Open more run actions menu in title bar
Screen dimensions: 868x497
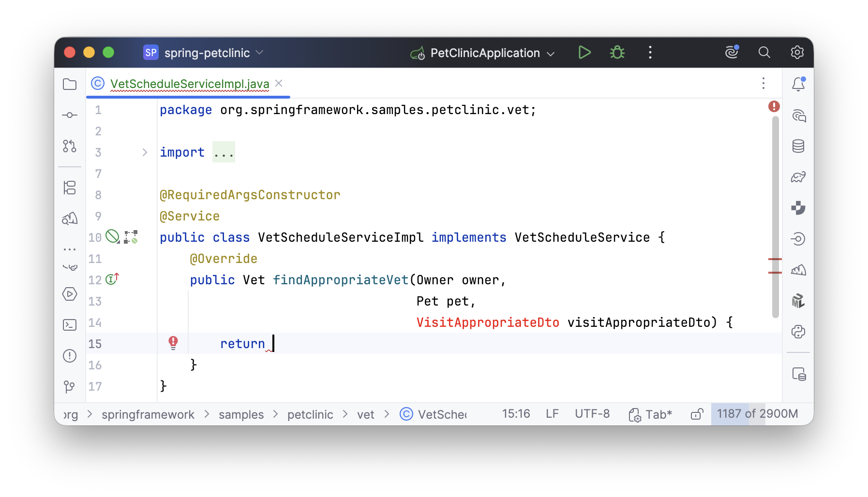[650, 52]
